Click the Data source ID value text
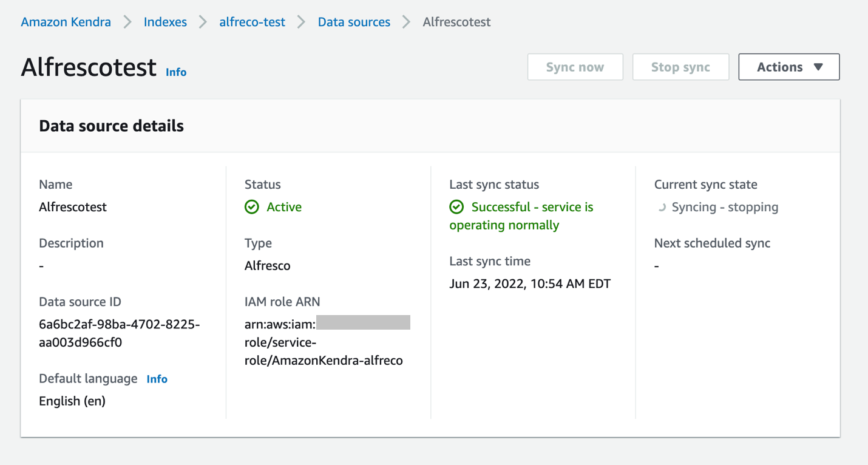The width and height of the screenshot is (868, 465). (x=119, y=333)
